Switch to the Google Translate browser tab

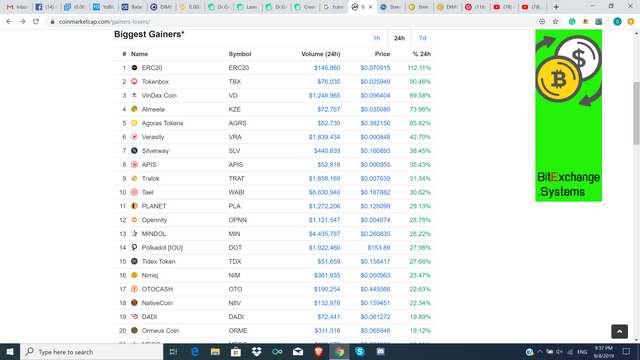[334, 7]
